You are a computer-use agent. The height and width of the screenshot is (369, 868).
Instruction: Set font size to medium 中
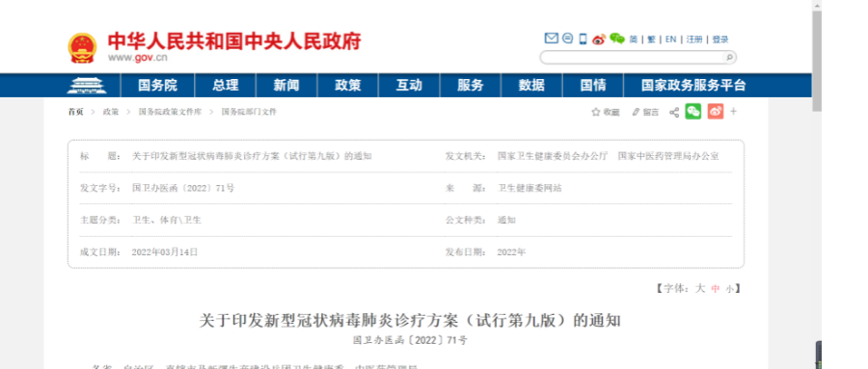tap(716, 289)
